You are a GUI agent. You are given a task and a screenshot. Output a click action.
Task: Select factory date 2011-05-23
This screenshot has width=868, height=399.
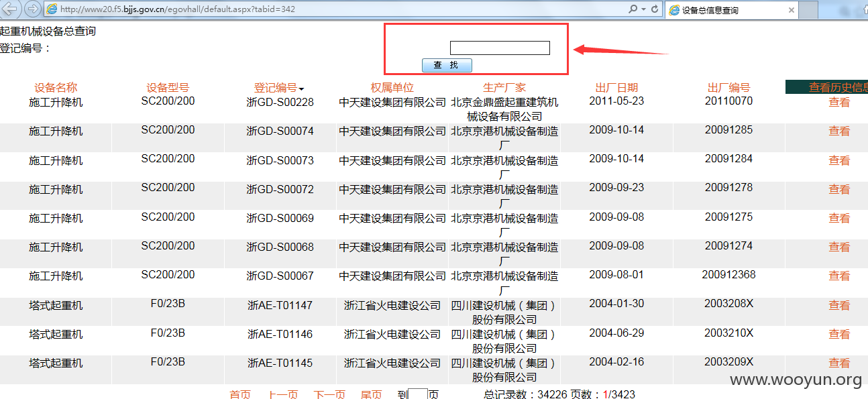[616, 101]
